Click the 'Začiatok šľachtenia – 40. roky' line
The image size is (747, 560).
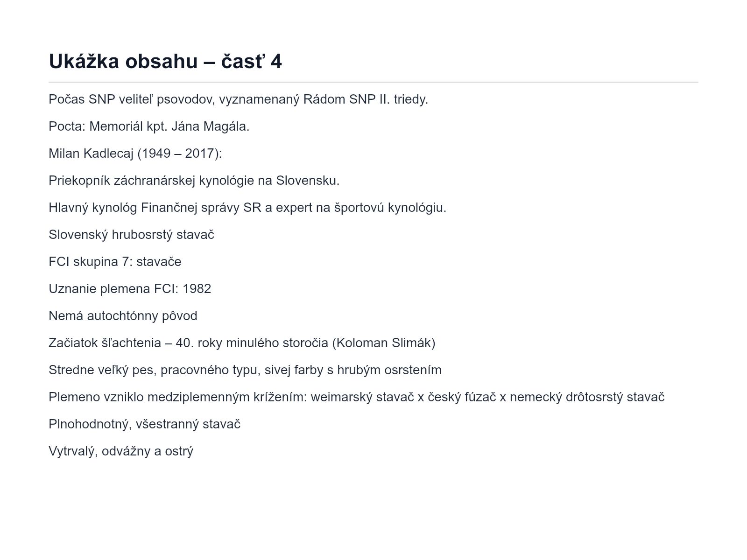[x=242, y=343]
